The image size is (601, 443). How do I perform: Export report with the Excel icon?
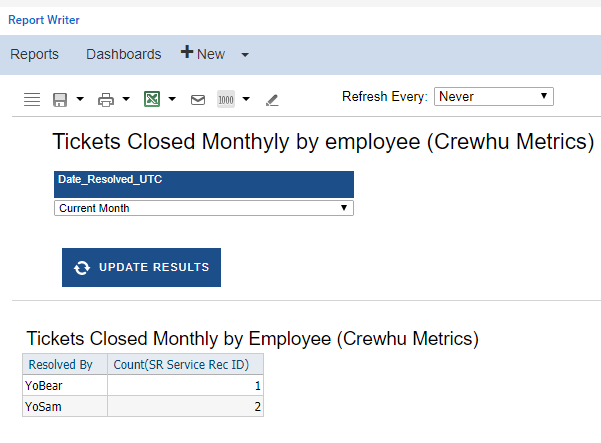point(152,99)
